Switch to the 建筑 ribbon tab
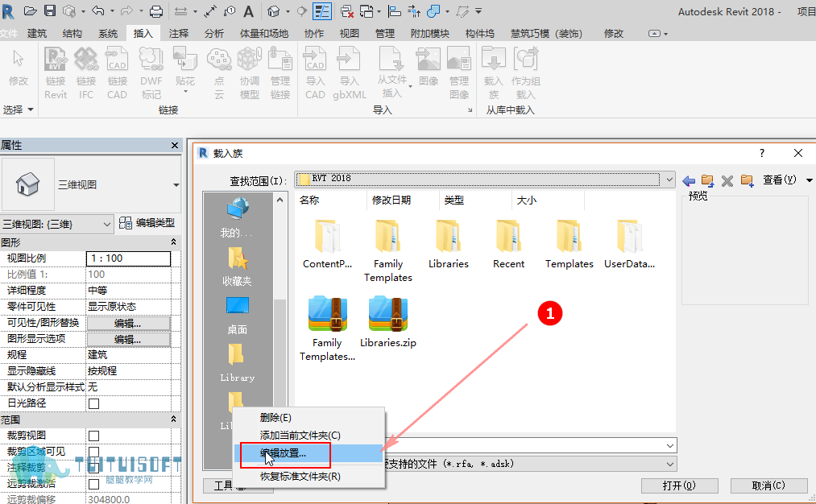The width and height of the screenshot is (816, 504). [x=37, y=33]
